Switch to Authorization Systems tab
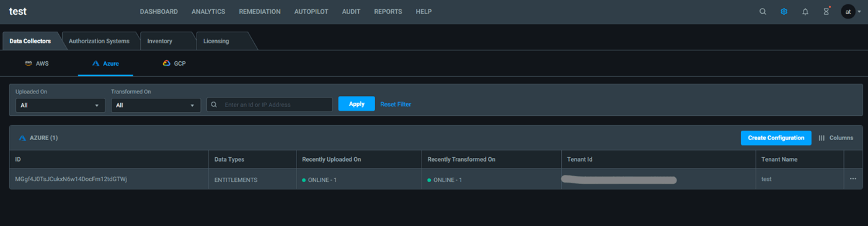 (99, 41)
